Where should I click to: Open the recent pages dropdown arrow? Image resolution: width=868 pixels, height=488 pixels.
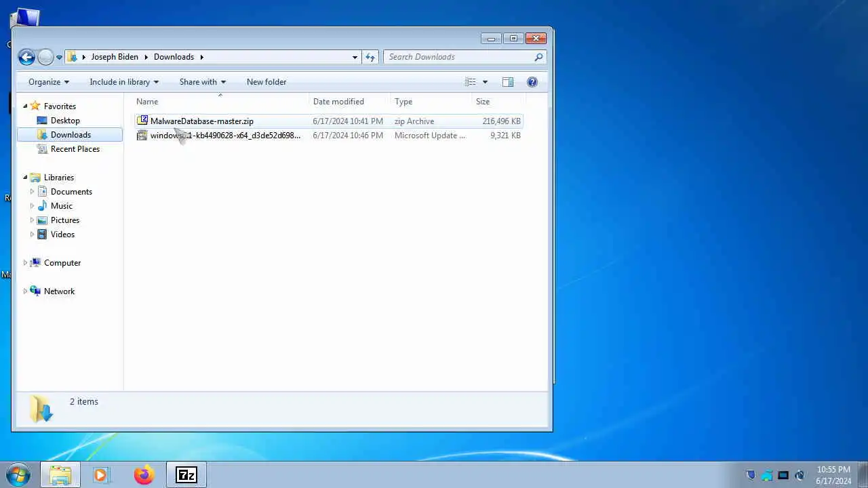click(x=59, y=58)
